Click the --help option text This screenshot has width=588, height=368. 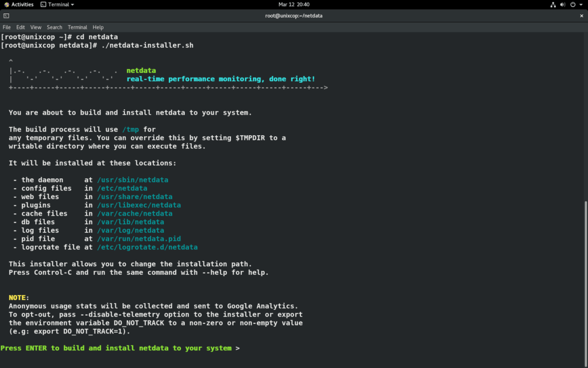click(x=215, y=272)
